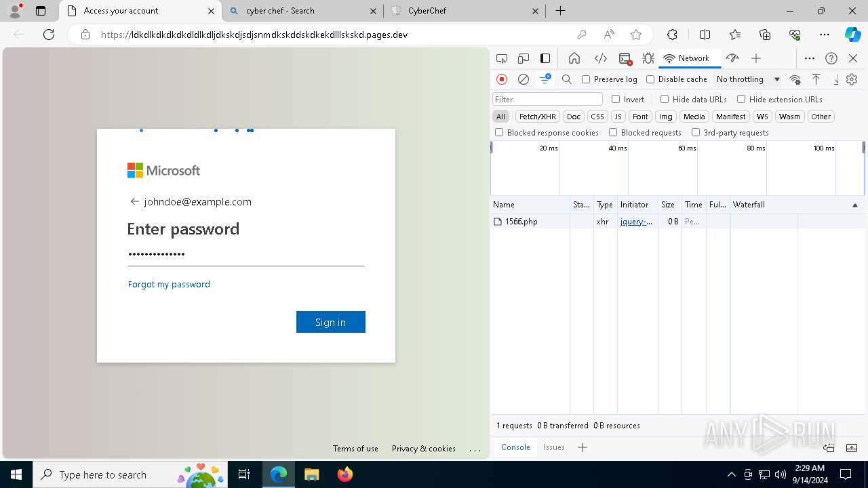
Task: Open DevTools customize ellipsis menu
Action: tap(810, 58)
